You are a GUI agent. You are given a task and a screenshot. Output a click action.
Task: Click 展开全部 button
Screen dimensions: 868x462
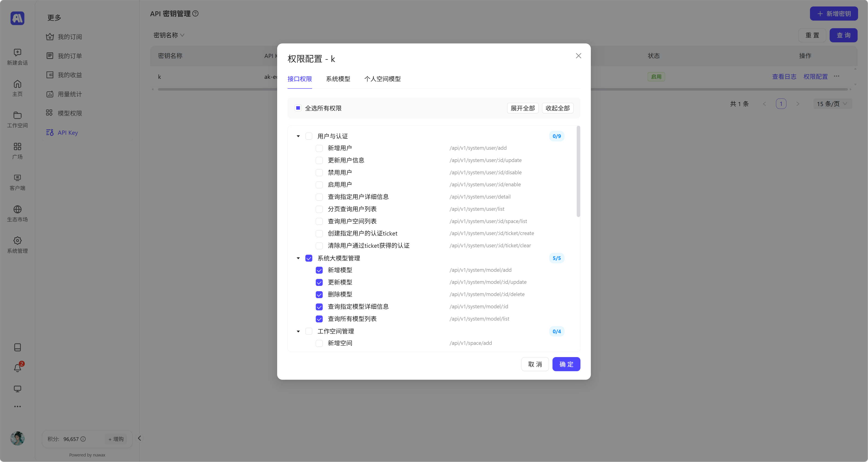tap(523, 108)
